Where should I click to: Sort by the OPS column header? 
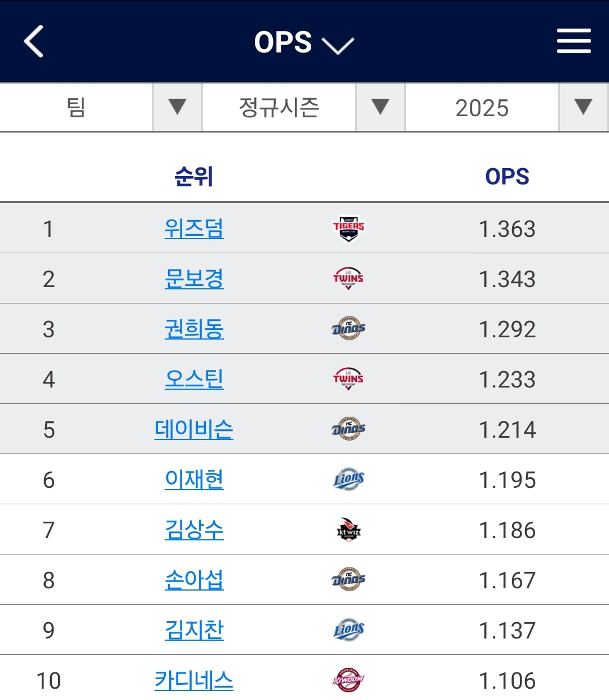(x=507, y=177)
